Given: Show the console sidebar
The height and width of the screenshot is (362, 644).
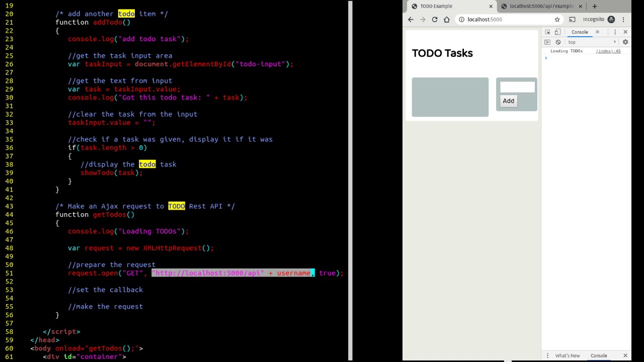Looking at the screenshot, I should [x=547, y=42].
